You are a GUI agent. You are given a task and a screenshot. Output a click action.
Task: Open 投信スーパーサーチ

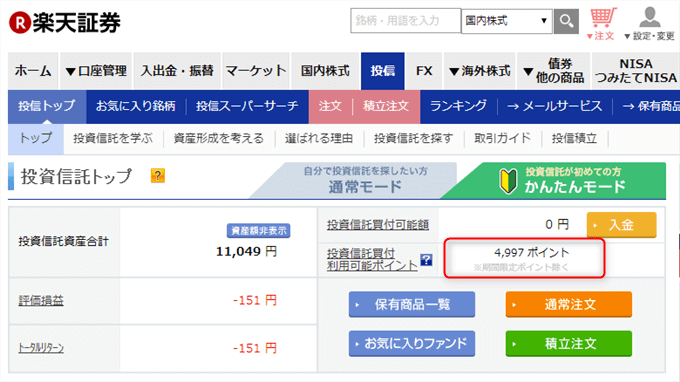(247, 106)
